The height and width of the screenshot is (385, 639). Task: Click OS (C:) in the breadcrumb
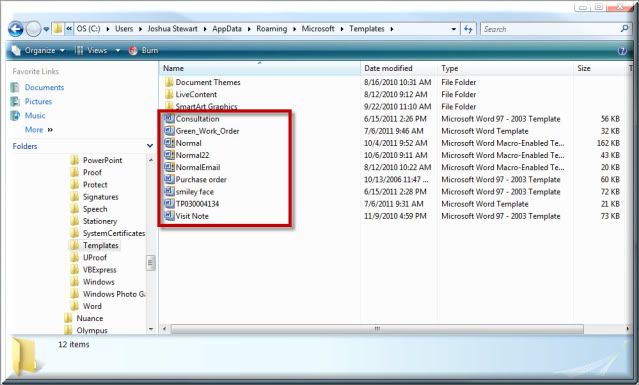(x=88, y=29)
